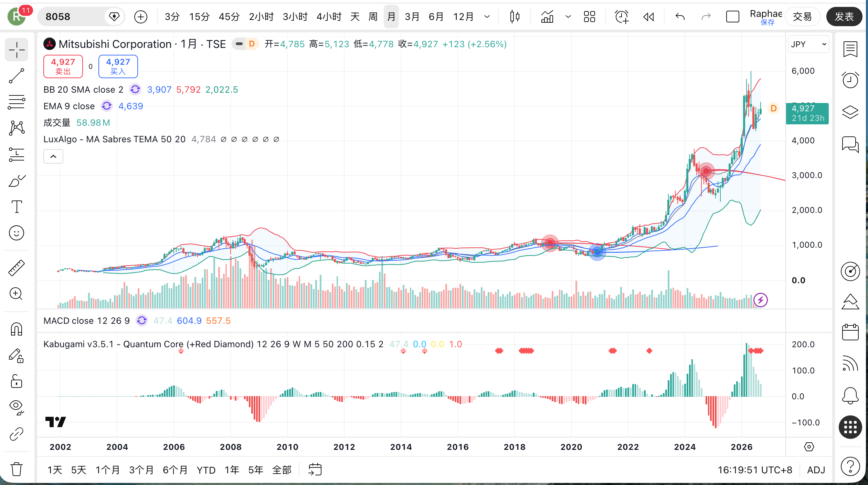Open the indicators chart icon
Screen dimensions: 868x485
click(547, 17)
